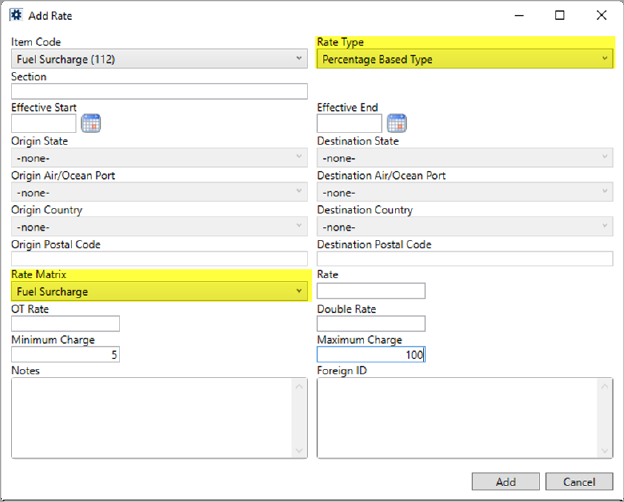This screenshot has width=624, height=502.
Task: Open the Effective Start calendar picker
Action: point(92,124)
